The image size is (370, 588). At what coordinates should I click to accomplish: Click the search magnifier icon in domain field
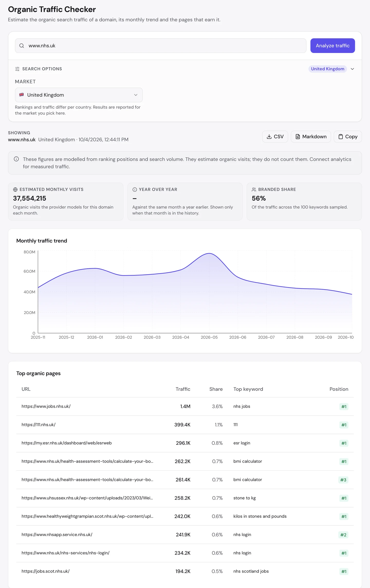pos(22,46)
